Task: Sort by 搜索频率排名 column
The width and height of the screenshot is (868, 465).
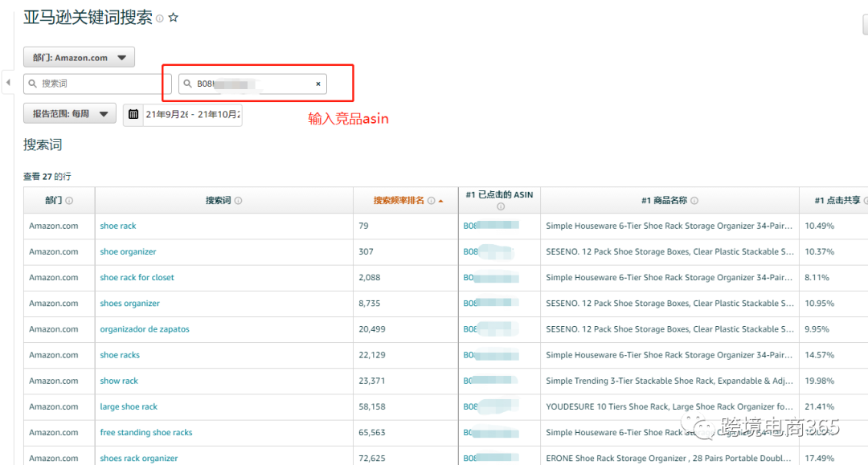Action: click(x=399, y=201)
